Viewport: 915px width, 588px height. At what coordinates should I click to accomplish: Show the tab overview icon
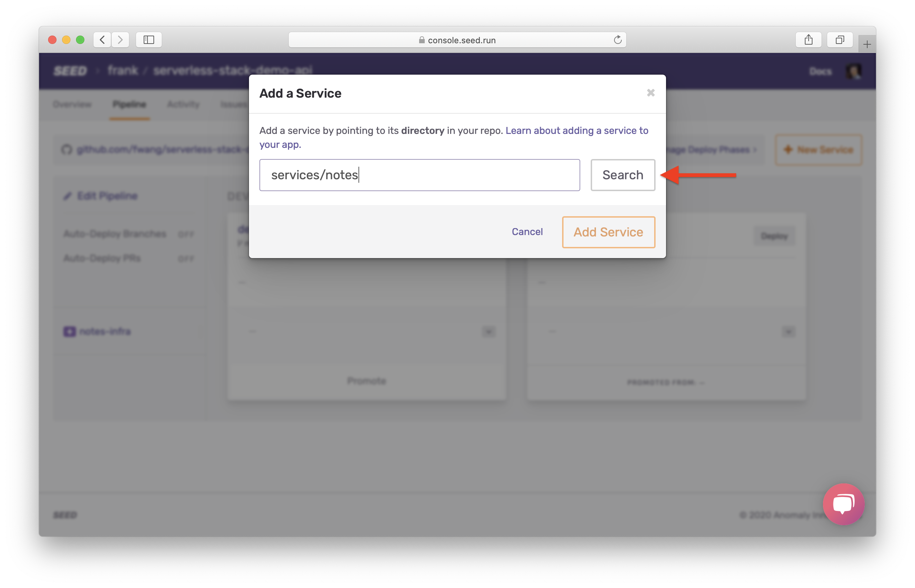[x=839, y=40]
